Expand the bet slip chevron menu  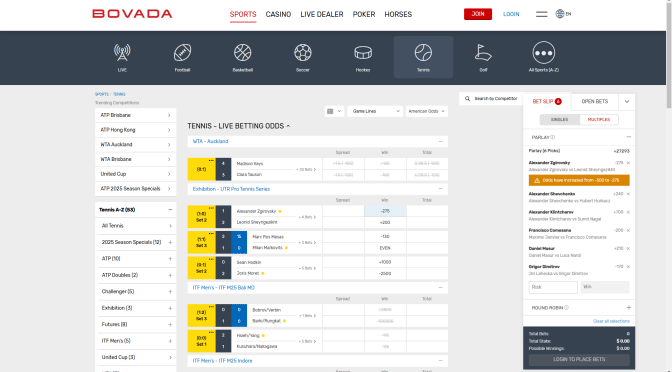tap(627, 102)
